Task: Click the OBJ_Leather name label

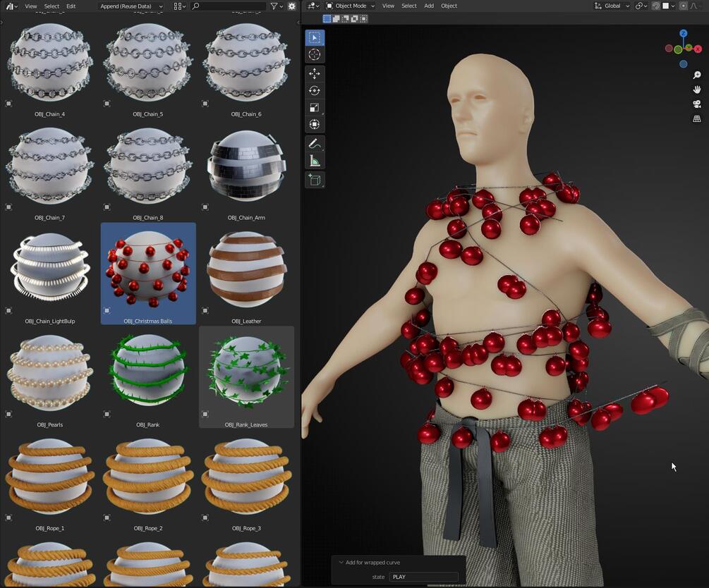Action: coord(246,321)
